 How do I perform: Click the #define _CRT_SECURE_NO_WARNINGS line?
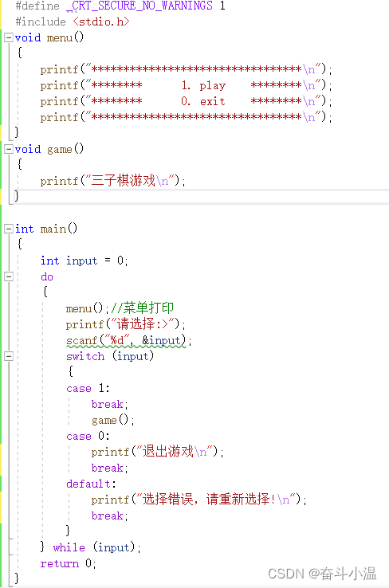coord(120,6)
